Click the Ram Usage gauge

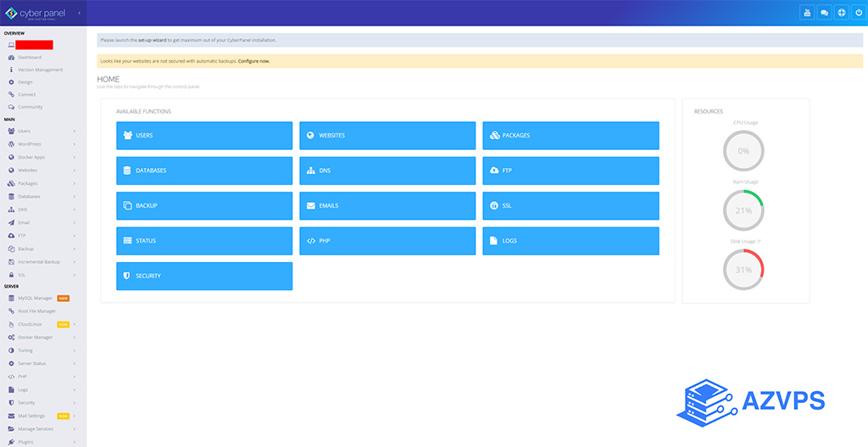[x=743, y=210]
